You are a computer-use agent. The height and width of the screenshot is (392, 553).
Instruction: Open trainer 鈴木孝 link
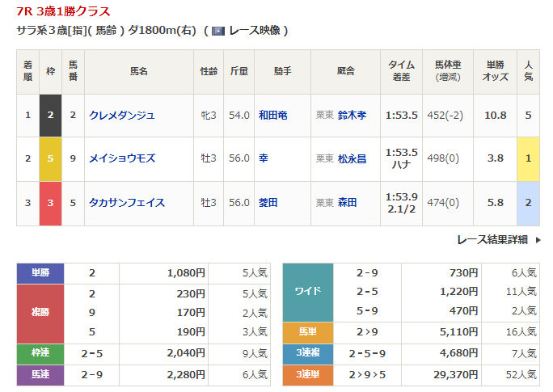(x=352, y=115)
